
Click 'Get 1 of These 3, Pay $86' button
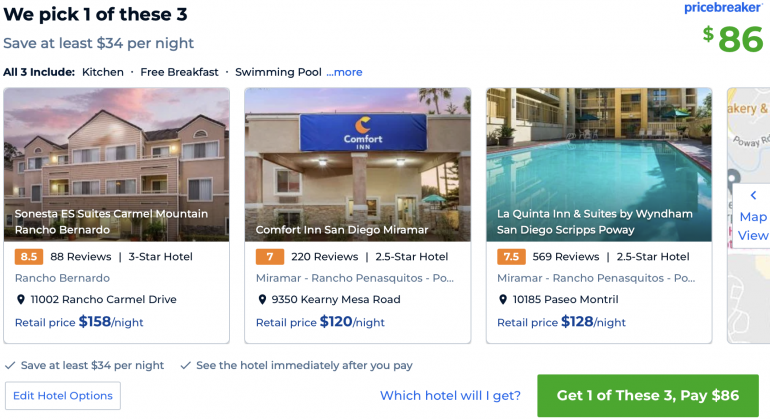647,395
